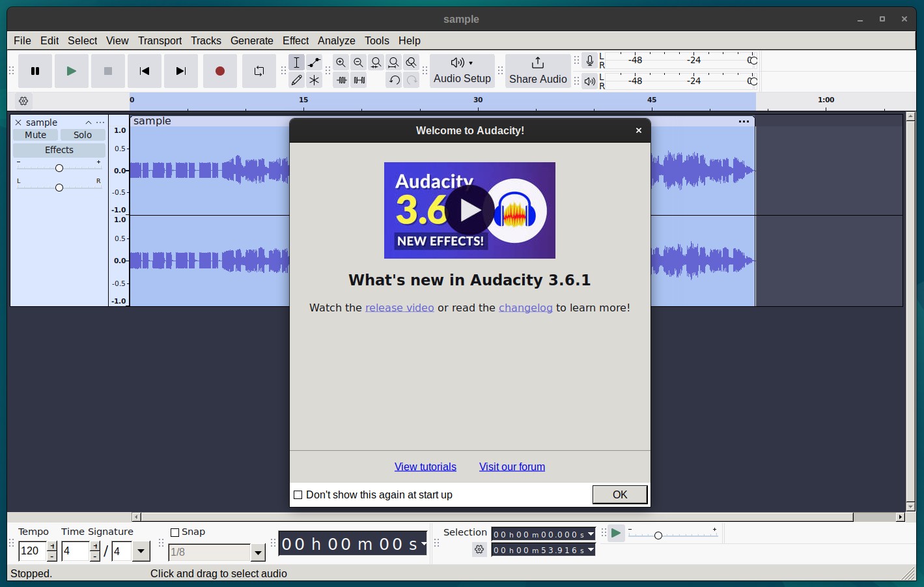
Task: Fit project to width icon
Action: tap(394, 63)
